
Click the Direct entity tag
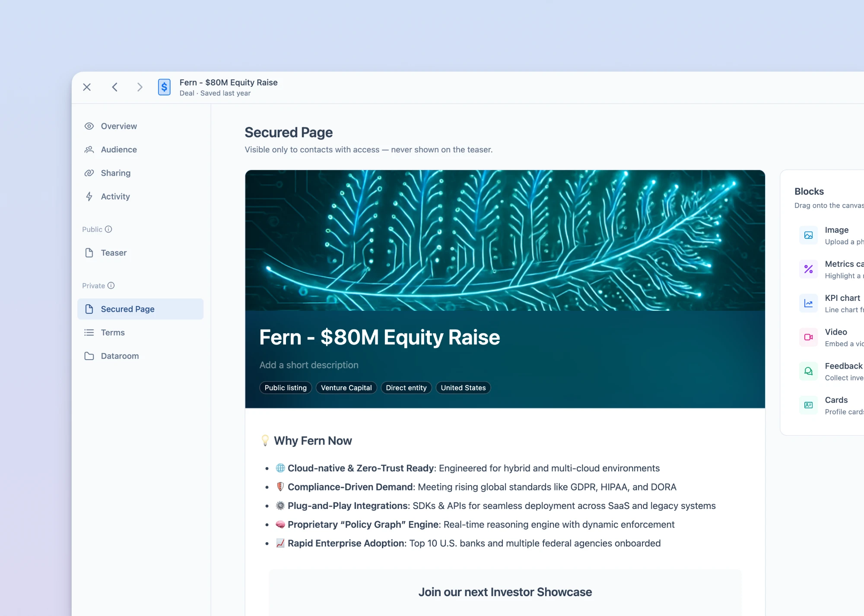point(406,388)
